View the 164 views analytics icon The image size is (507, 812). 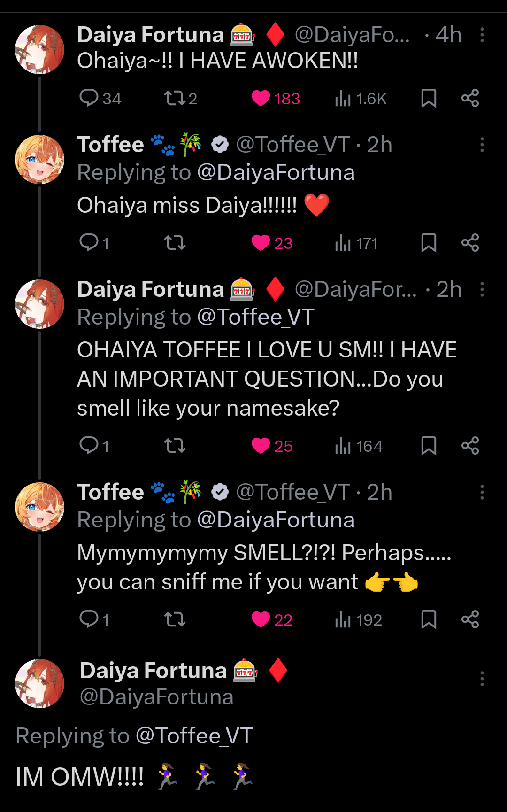[x=343, y=446]
